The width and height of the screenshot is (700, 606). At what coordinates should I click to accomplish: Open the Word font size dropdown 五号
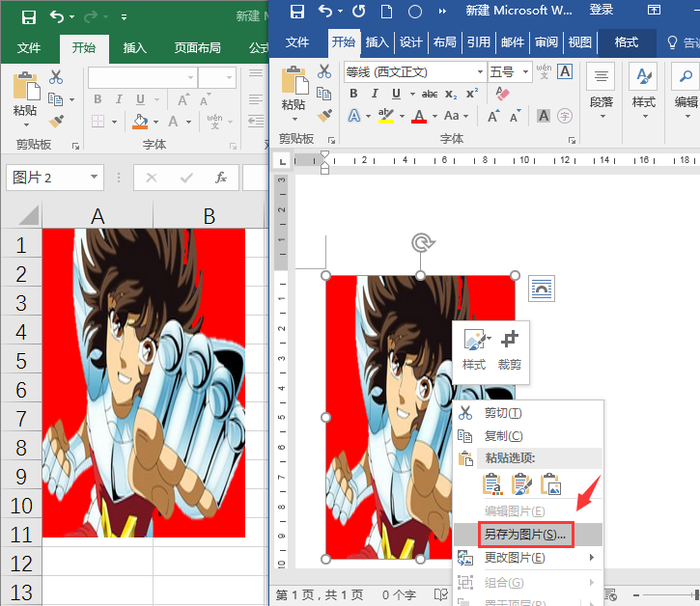pos(525,71)
